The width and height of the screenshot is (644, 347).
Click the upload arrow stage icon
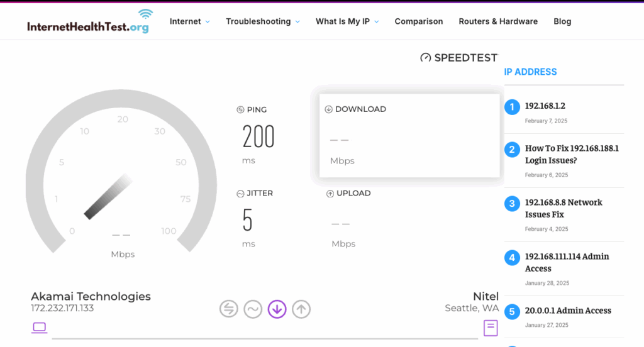coord(301,309)
